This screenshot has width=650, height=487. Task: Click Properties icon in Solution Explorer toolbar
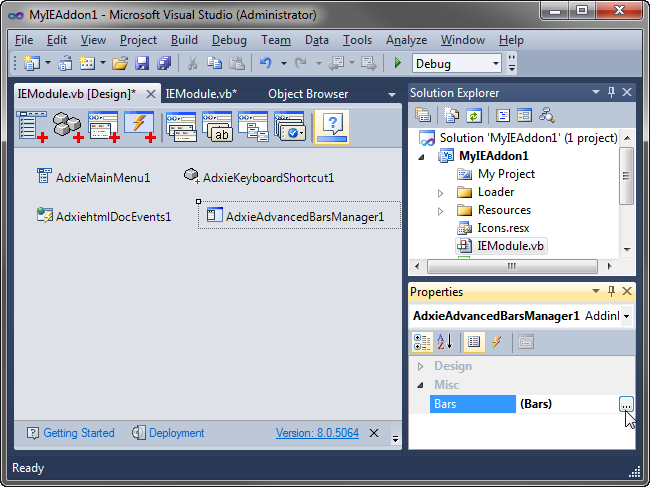[x=423, y=115]
